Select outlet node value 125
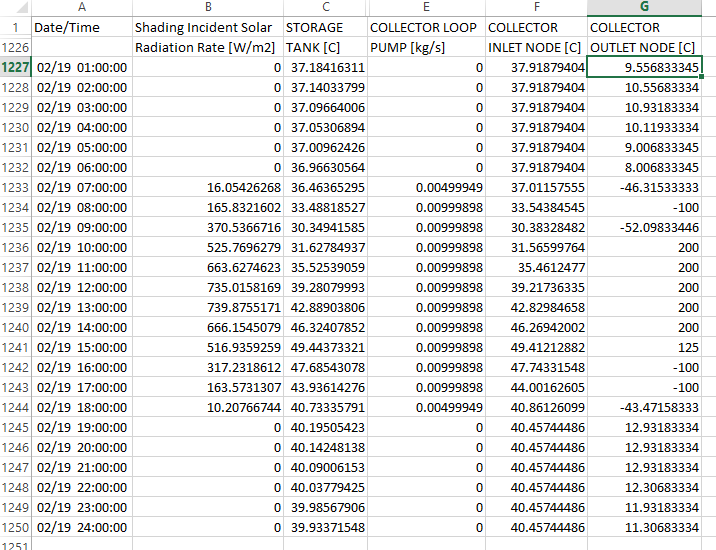 [x=644, y=348]
